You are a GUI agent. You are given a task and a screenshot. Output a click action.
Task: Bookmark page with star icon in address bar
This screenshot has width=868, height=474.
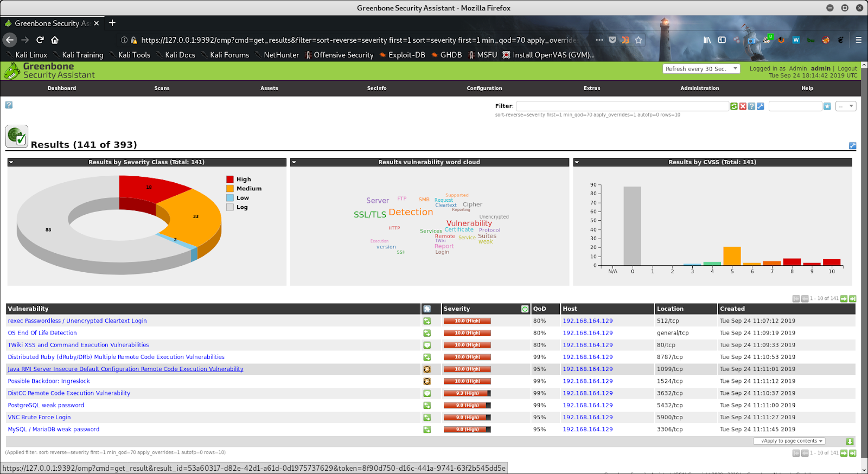(639, 40)
